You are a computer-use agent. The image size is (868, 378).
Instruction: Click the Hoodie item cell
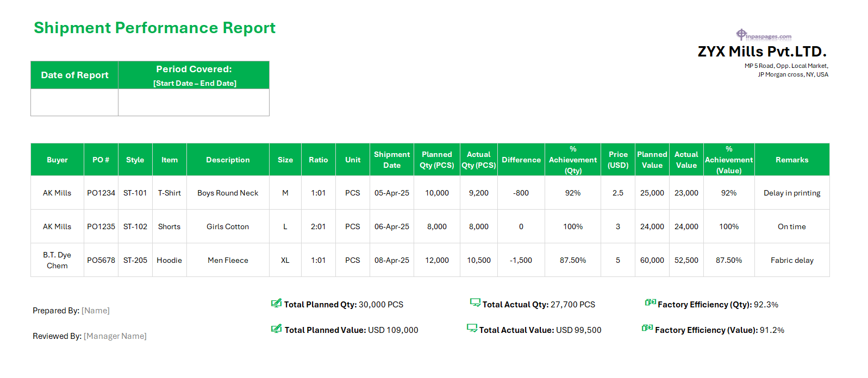pos(169,260)
